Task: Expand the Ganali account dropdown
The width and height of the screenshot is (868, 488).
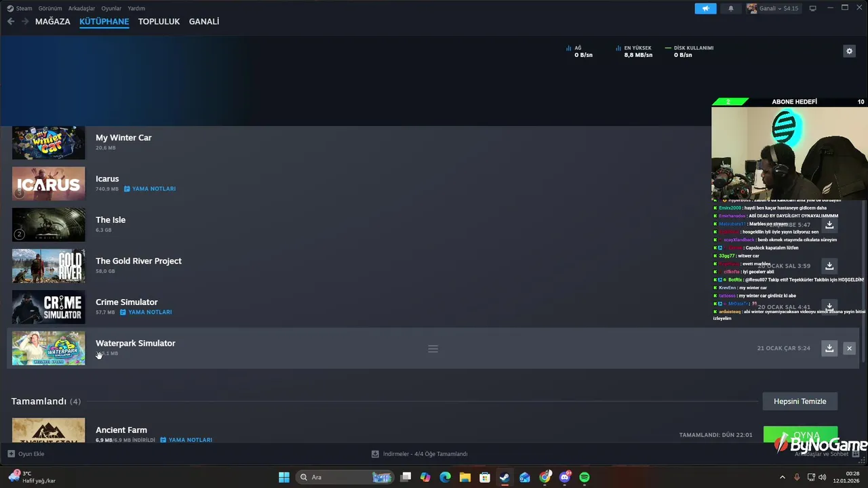Action: tap(773, 8)
